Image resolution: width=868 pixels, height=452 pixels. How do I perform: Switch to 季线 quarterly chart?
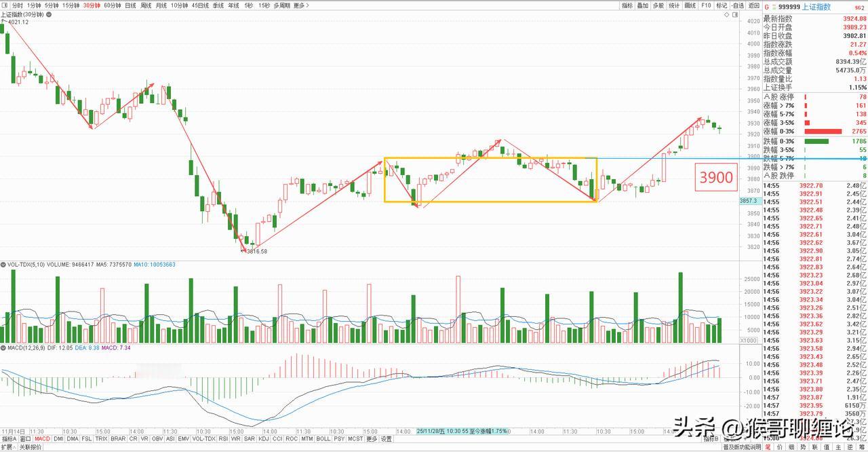(x=218, y=5)
